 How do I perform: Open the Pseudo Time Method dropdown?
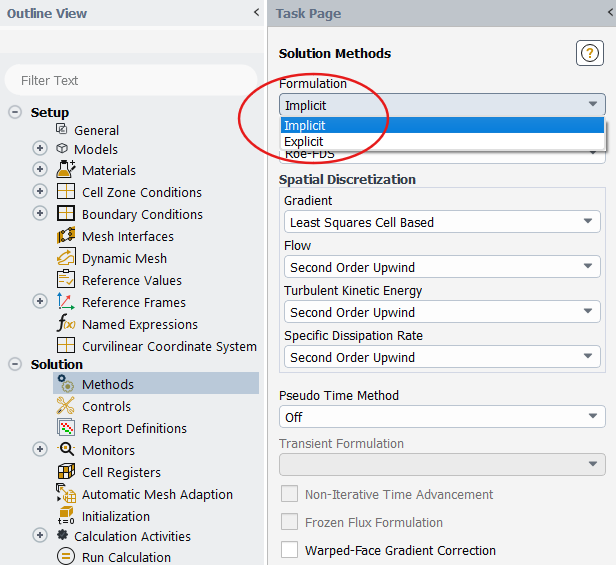coord(441,417)
